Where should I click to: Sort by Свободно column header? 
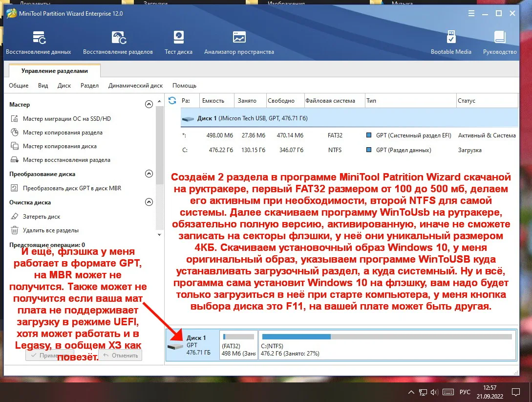tap(285, 101)
